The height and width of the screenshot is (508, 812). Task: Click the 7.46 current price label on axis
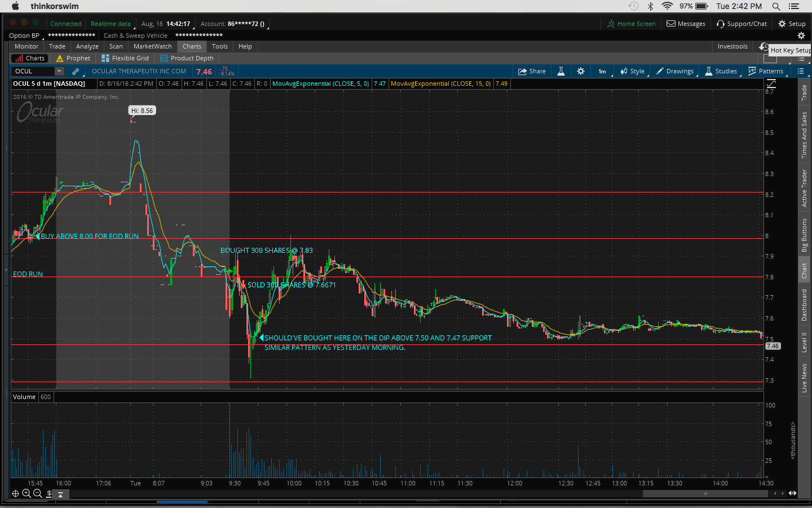coord(773,346)
